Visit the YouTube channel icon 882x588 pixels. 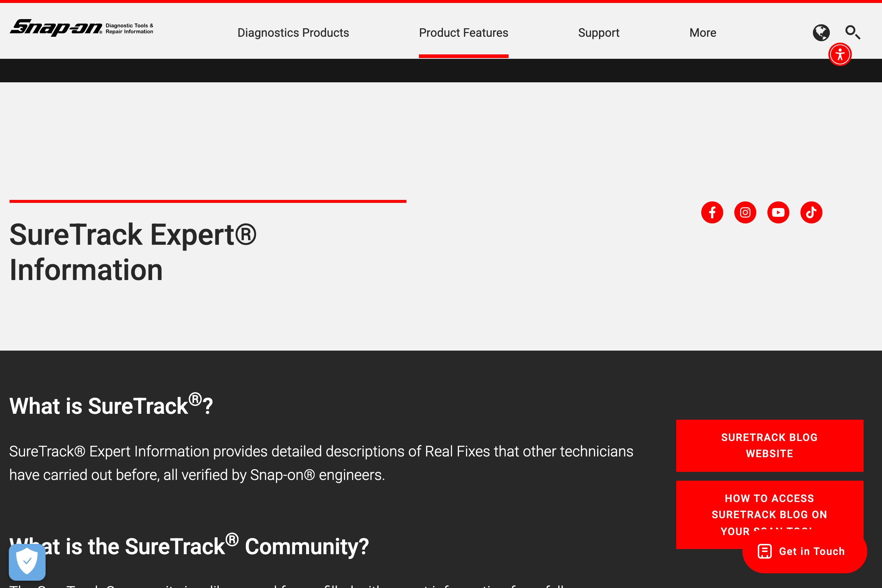point(778,213)
